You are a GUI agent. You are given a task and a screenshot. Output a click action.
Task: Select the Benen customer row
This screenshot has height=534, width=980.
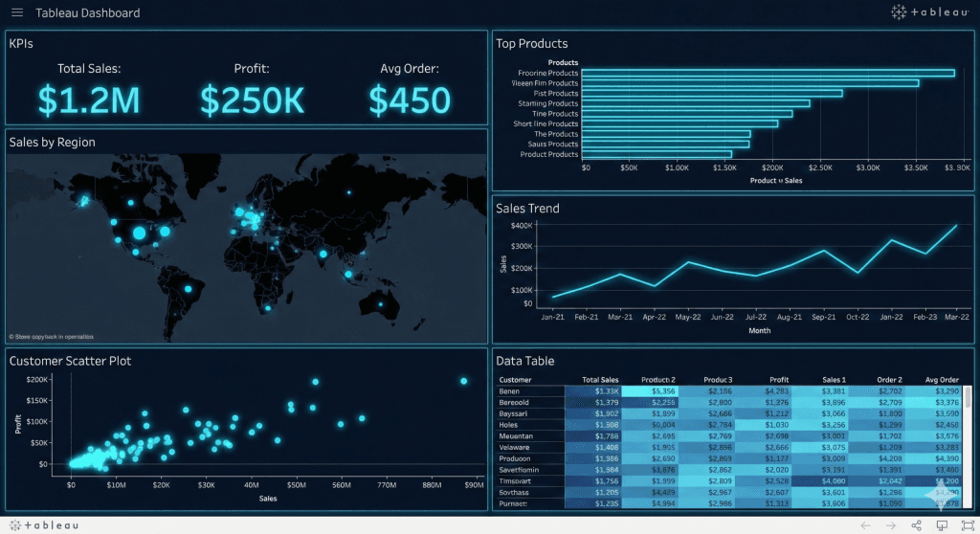click(x=512, y=391)
